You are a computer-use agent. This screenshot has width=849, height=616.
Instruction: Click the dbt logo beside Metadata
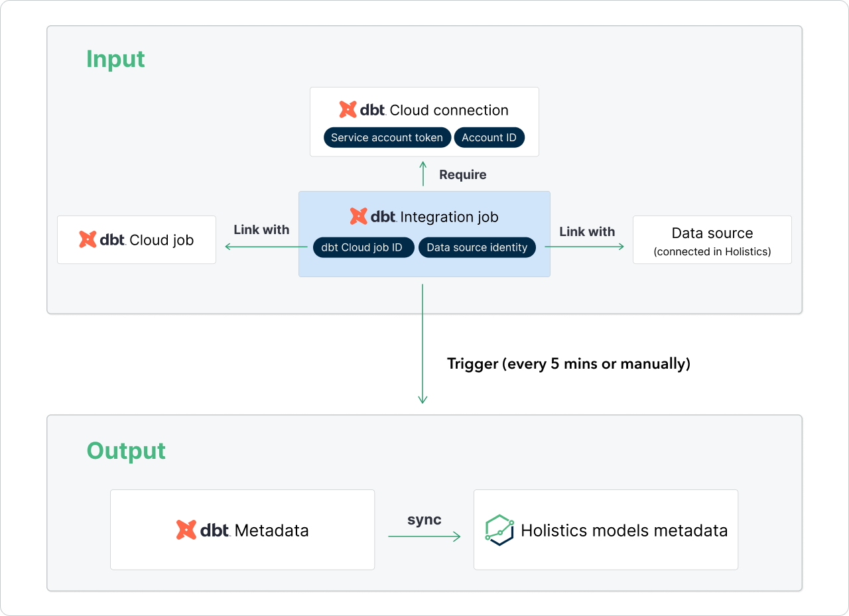[204, 530]
